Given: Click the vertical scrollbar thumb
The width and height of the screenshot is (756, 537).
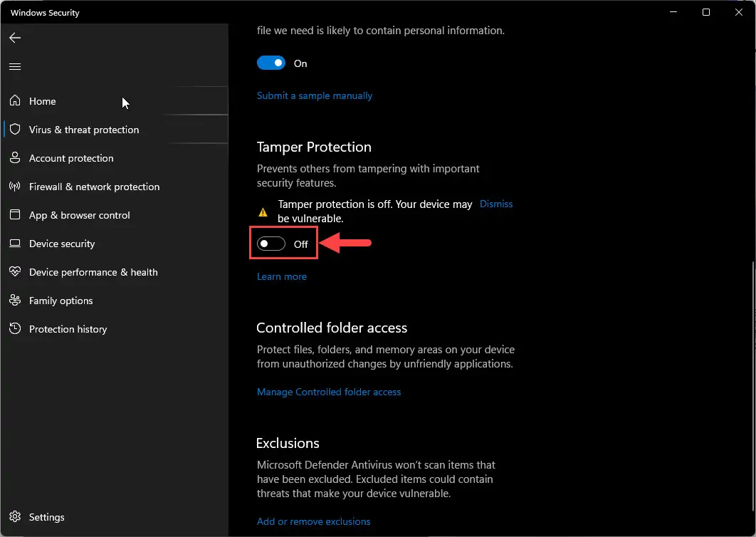Looking at the screenshot, I should tap(753, 386).
